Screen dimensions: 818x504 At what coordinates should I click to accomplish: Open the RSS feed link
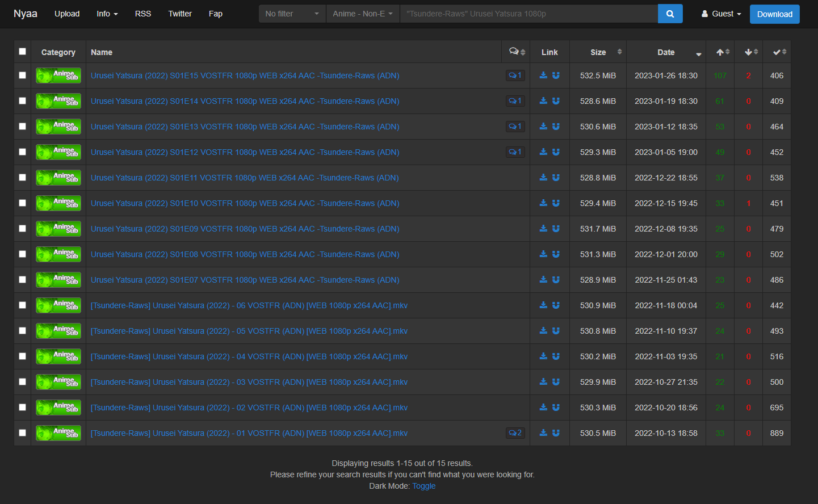pyautogui.click(x=143, y=14)
